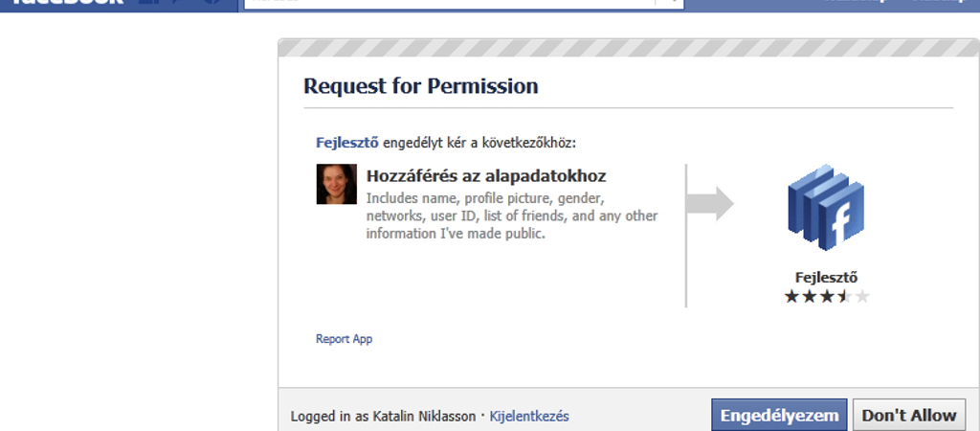Open the notifications globe icon
This screenshot has height=431, width=980.
(212, 2)
